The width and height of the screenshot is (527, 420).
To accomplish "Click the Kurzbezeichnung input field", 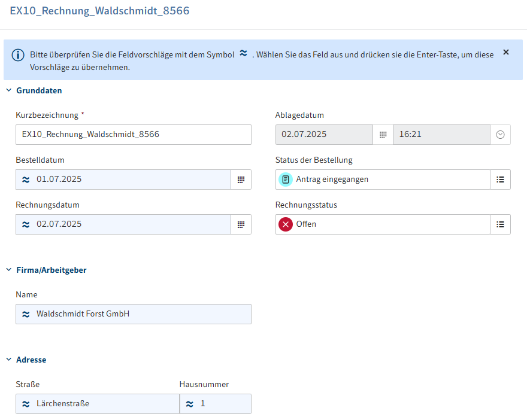I will (134, 135).
